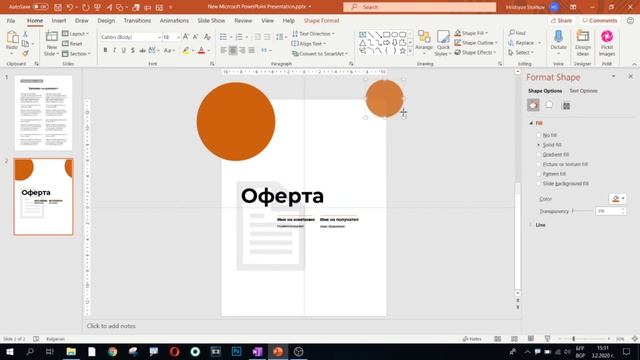Open the Section dropdown

pos(76,53)
